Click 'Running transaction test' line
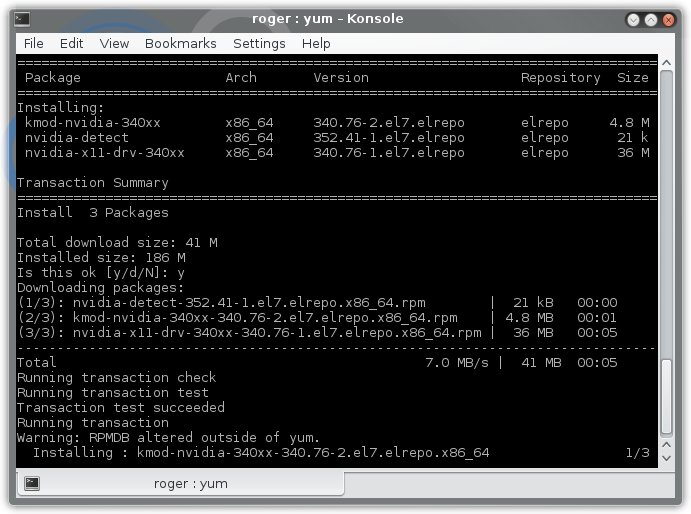Viewport: 691px width, 514px height. [x=112, y=393]
